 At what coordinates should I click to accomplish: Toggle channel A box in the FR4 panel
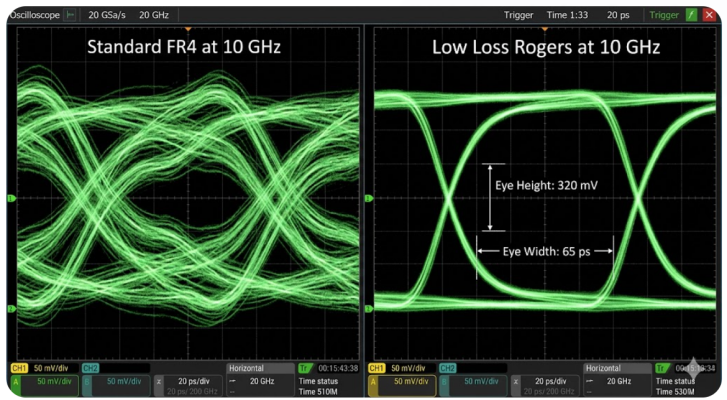pyautogui.click(x=45, y=386)
